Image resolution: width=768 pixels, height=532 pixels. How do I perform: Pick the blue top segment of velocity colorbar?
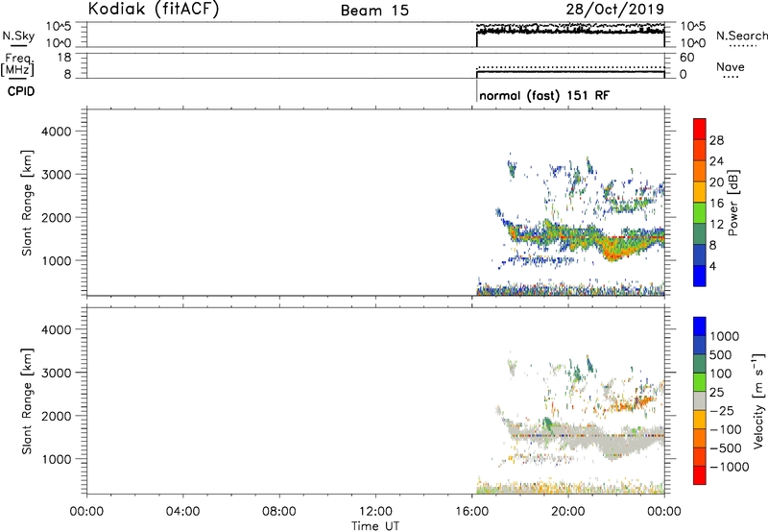700,326
